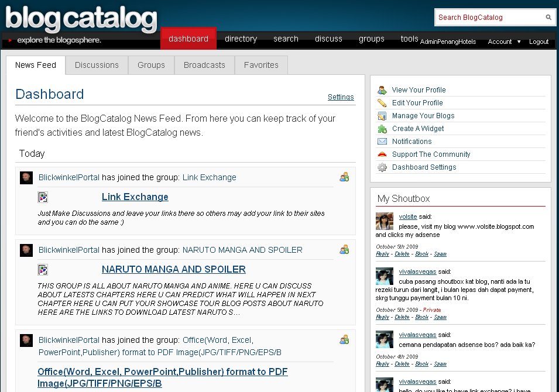Click the pencil icon for Edit Your Profile
The image size is (559, 392).
pos(382,103)
